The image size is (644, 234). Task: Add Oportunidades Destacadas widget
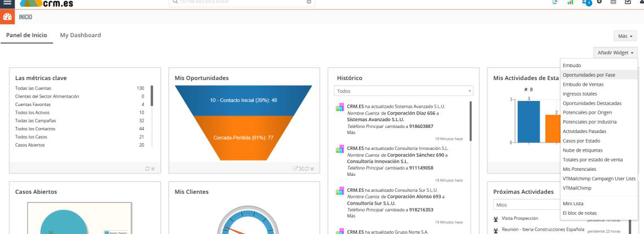pyautogui.click(x=599, y=103)
